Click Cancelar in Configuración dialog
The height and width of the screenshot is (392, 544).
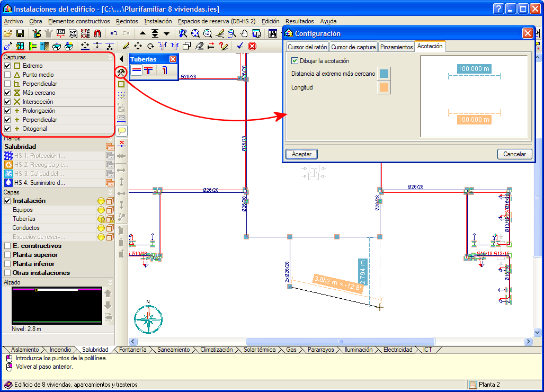(x=514, y=154)
